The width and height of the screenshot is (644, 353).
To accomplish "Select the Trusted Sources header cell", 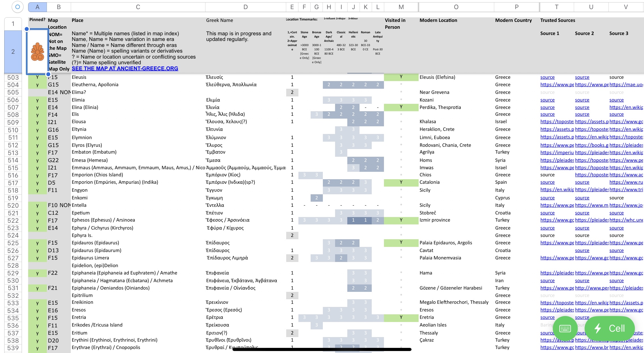I will pyautogui.click(x=557, y=20).
